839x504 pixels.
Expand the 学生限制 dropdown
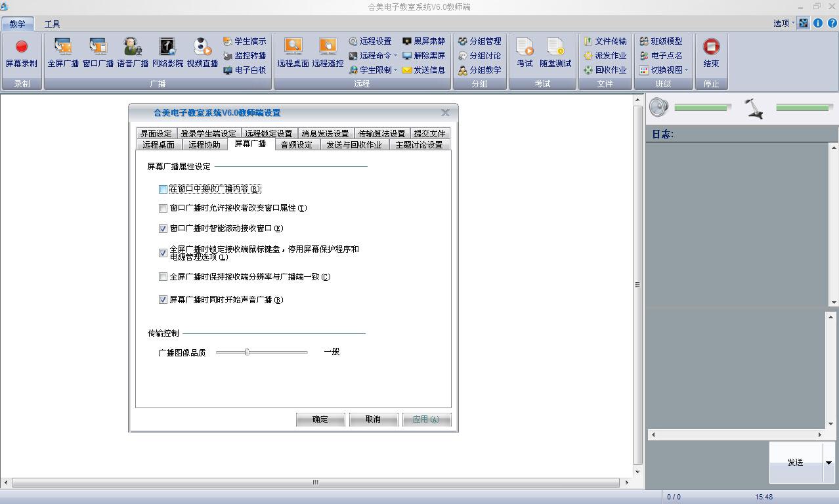coord(373,70)
